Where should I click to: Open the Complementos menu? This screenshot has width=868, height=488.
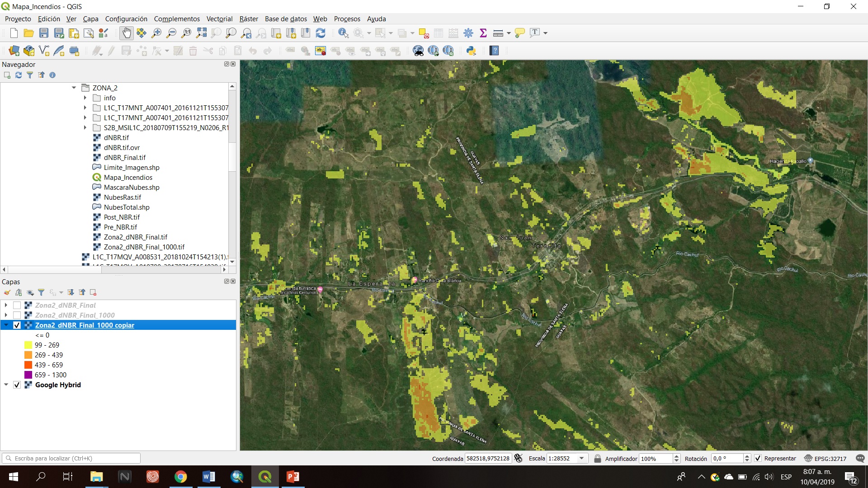(177, 19)
